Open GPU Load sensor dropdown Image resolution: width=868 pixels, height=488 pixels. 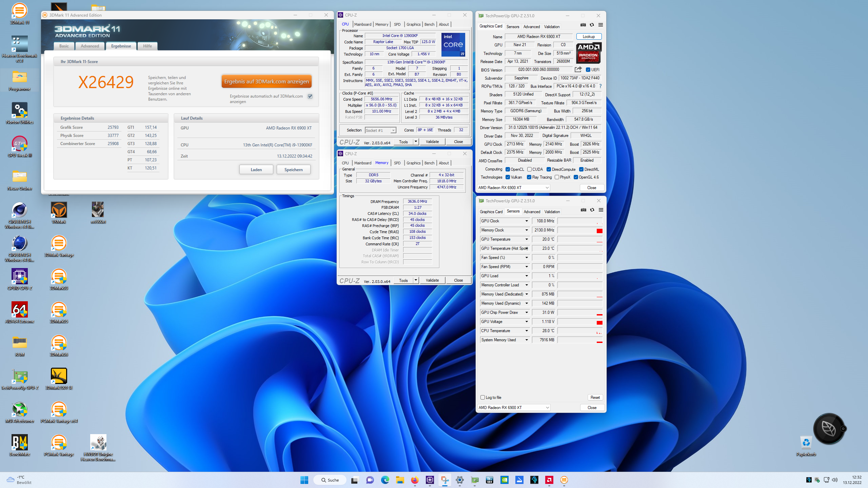pos(527,276)
